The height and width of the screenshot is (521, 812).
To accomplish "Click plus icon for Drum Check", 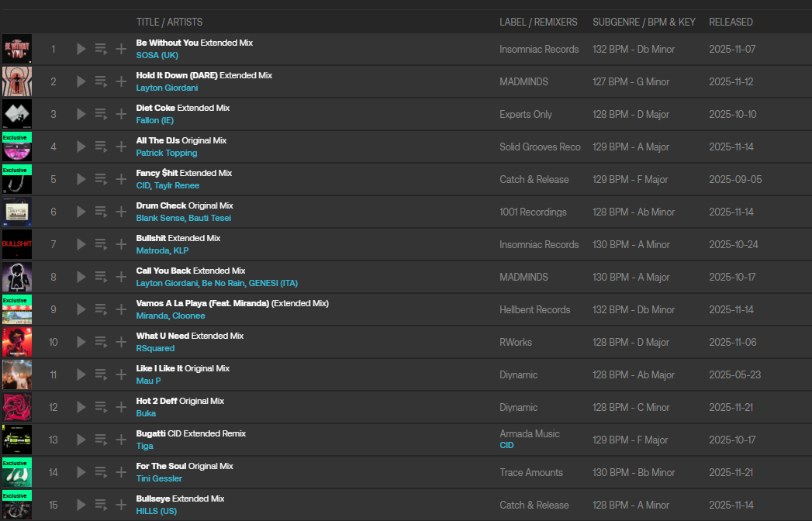I will [x=121, y=212].
